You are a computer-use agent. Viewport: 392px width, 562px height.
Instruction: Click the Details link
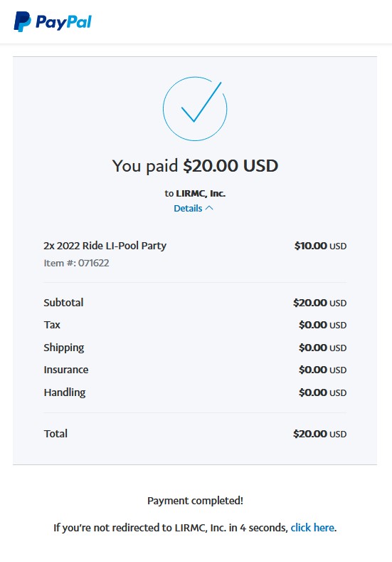[x=188, y=208]
